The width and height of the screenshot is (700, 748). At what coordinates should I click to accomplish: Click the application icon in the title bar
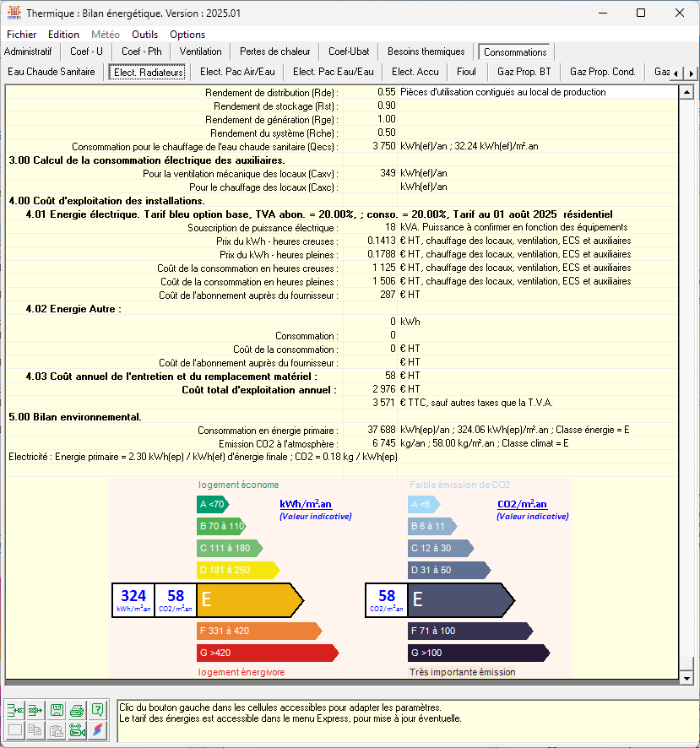coord(14,13)
